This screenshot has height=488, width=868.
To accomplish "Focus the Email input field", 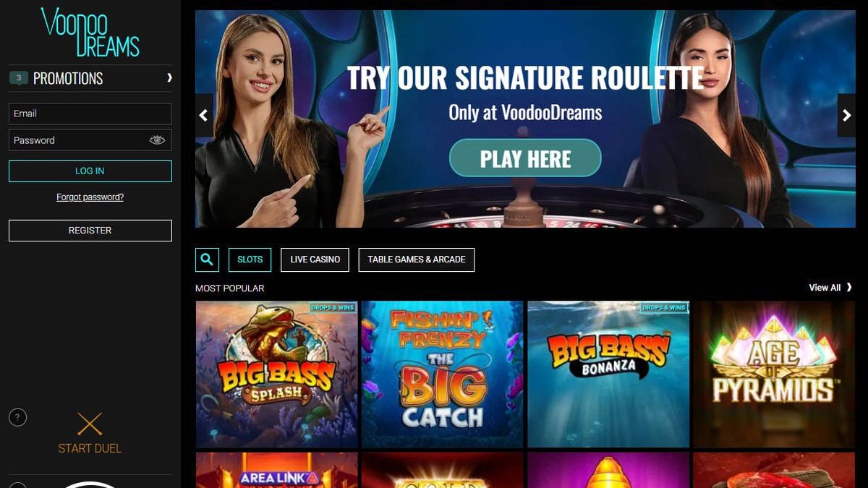I will tap(90, 114).
